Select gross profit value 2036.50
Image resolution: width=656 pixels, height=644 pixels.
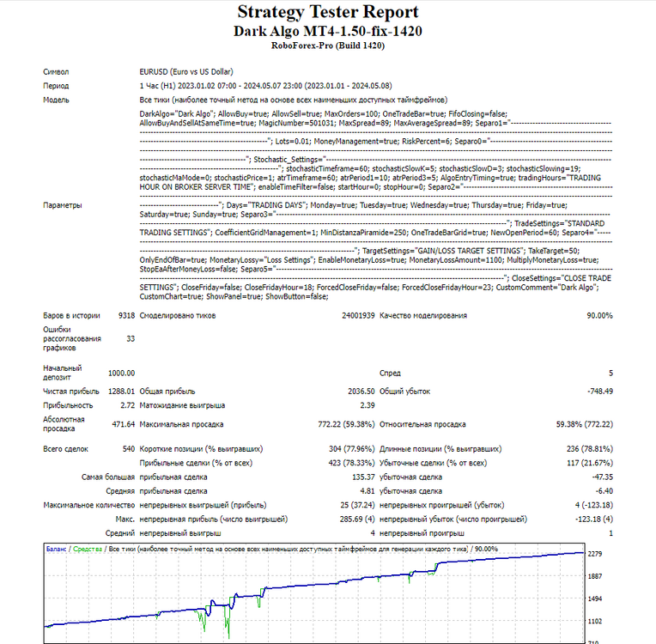[x=361, y=392]
